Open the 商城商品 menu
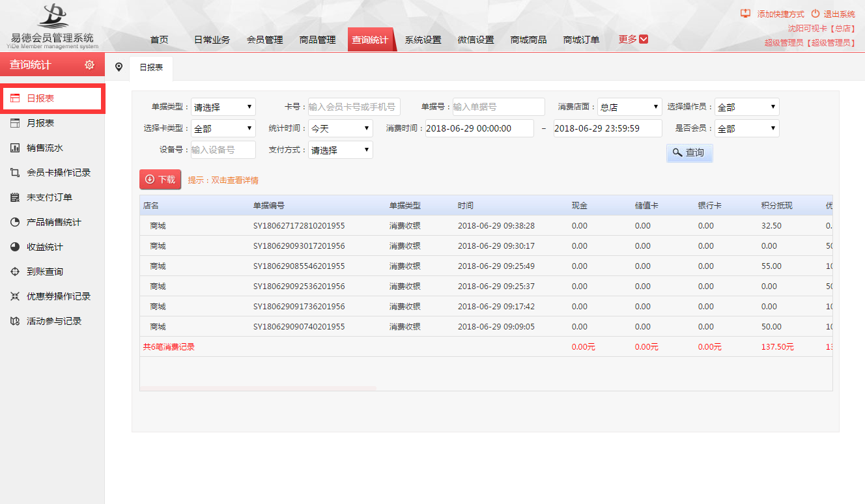This screenshot has height=504, width=865. pos(528,40)
